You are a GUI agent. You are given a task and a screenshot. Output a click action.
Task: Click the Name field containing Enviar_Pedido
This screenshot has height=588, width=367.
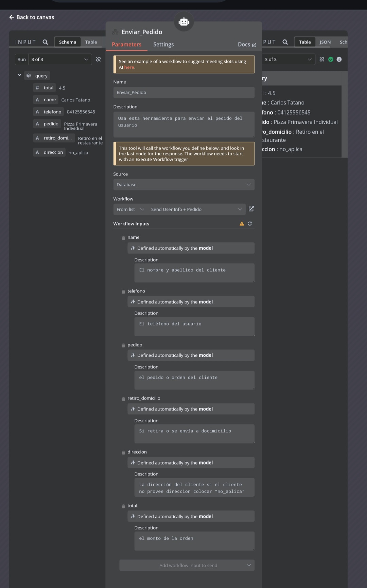pyautogui.click(x=184, y=93)
